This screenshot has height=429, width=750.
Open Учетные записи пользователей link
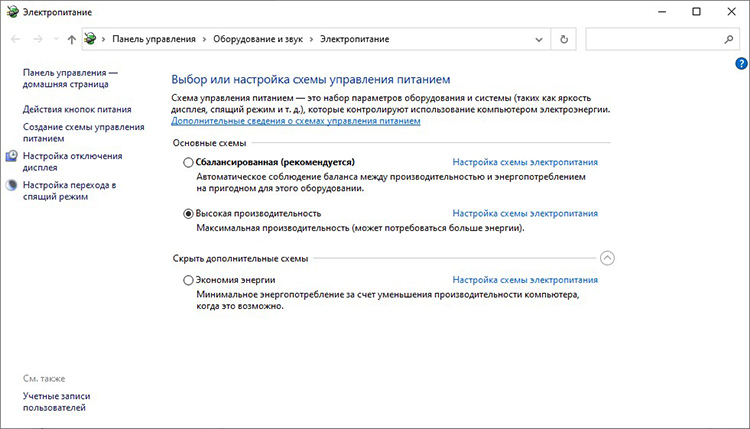tap(54, 401)
